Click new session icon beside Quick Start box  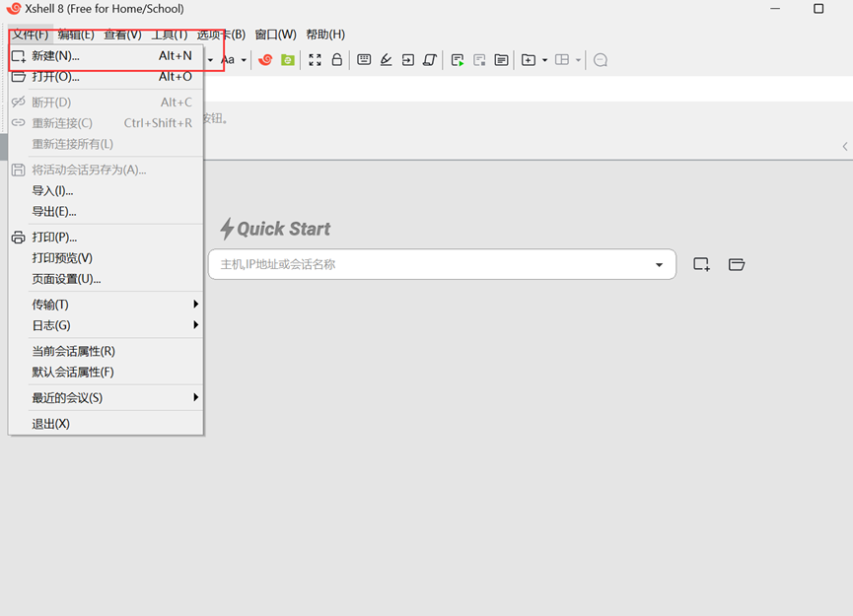701,264
